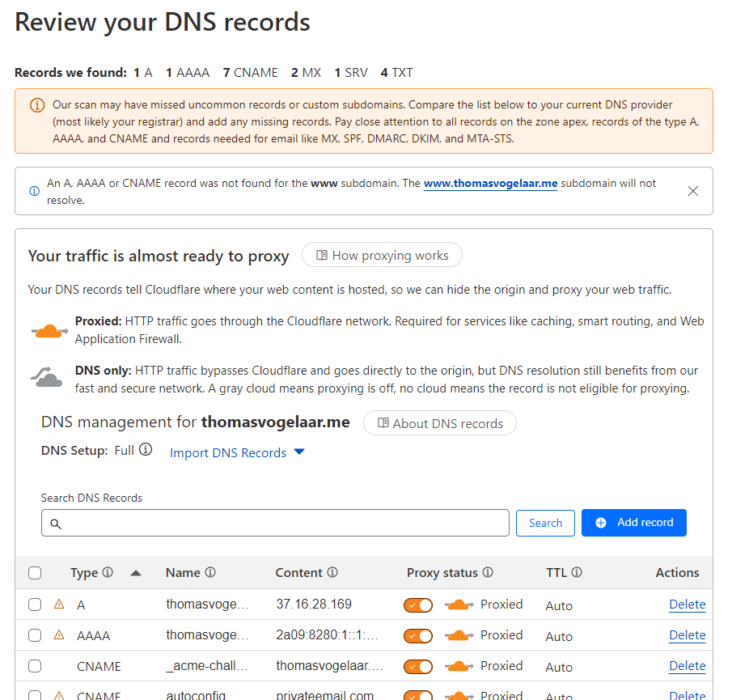Screen dimensions: 732x700
Task: Click the warning triangle on the A record row
Action: point(59,605)
